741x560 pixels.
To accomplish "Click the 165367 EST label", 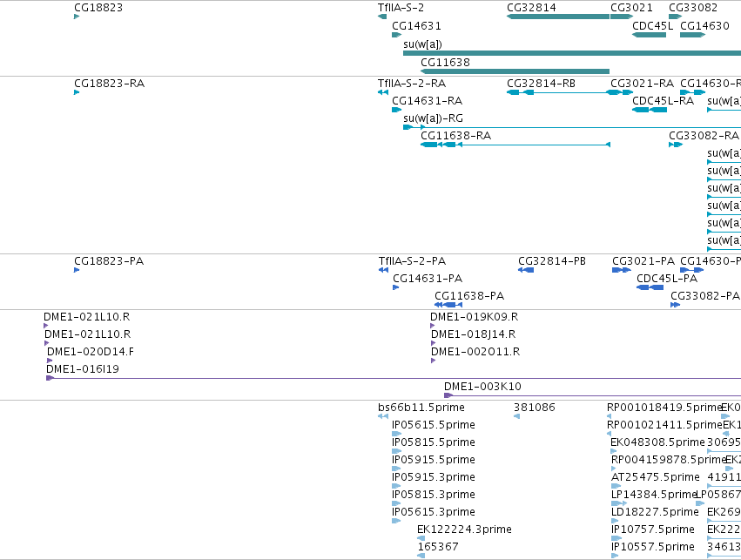I will (438, 547).
